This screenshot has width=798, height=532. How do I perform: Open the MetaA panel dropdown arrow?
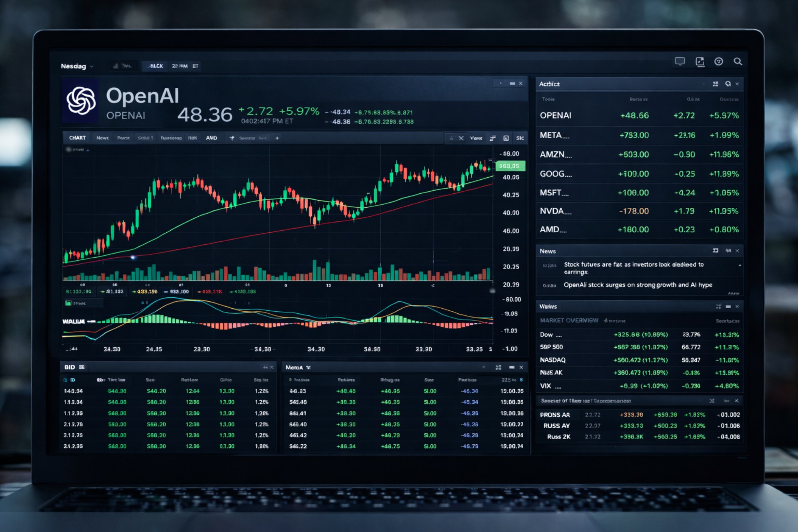(308, 368)
